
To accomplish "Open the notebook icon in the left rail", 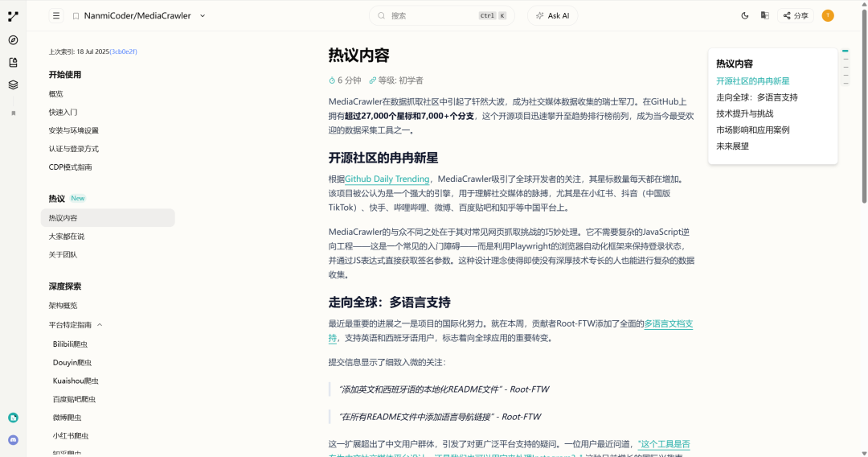I will [14, 62].
